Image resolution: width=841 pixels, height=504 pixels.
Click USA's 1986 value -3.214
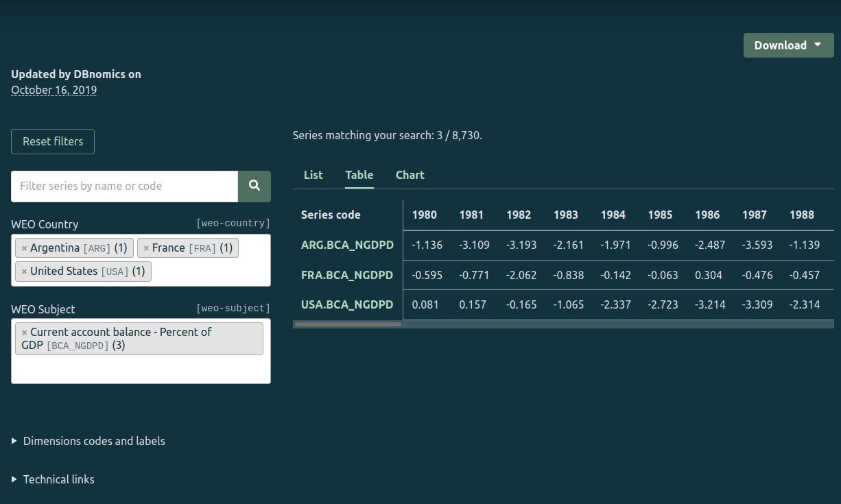(710, 304)
